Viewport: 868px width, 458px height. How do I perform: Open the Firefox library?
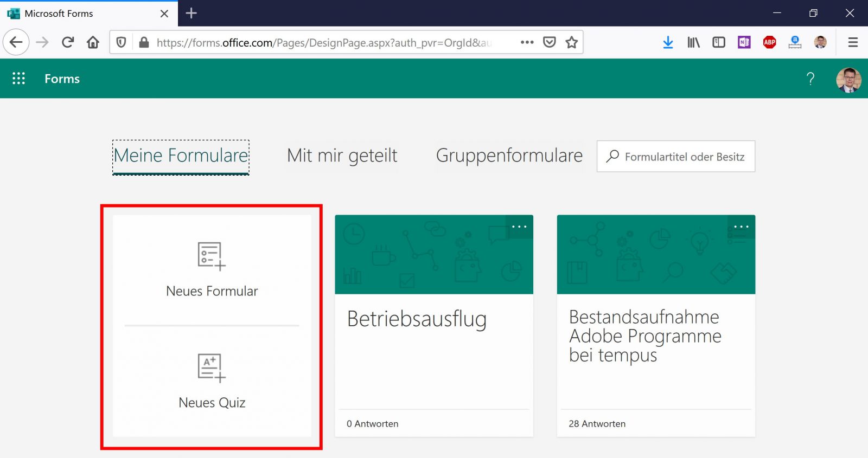point(694,42)
